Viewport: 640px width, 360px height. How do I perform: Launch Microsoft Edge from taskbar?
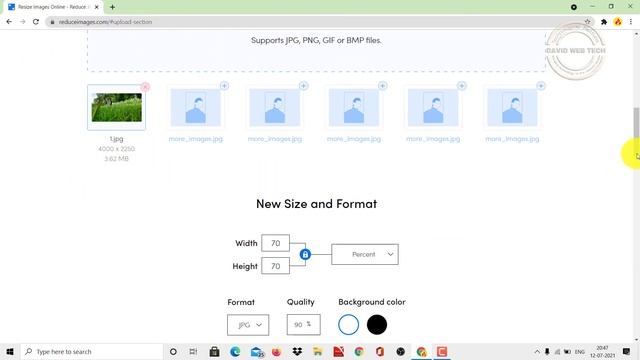[235, 351]
